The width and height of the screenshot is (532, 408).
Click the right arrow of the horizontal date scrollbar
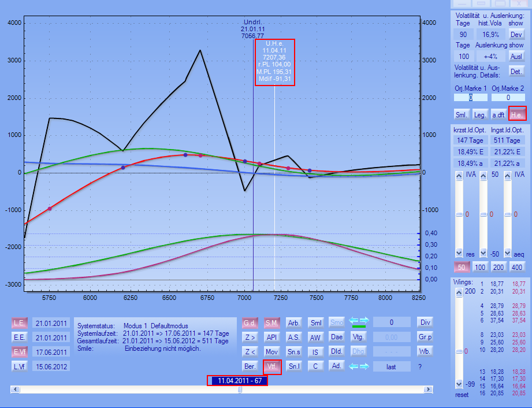(427, 390)
